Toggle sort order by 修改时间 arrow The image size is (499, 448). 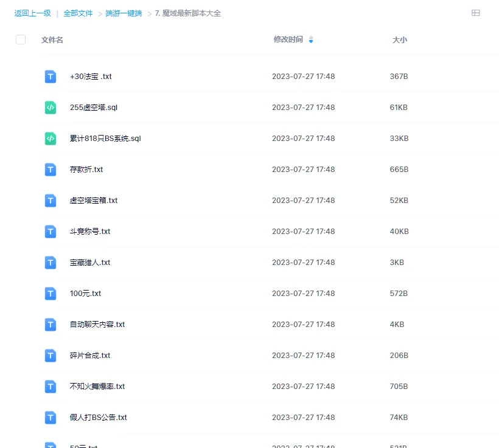click(x=311, y=40)
